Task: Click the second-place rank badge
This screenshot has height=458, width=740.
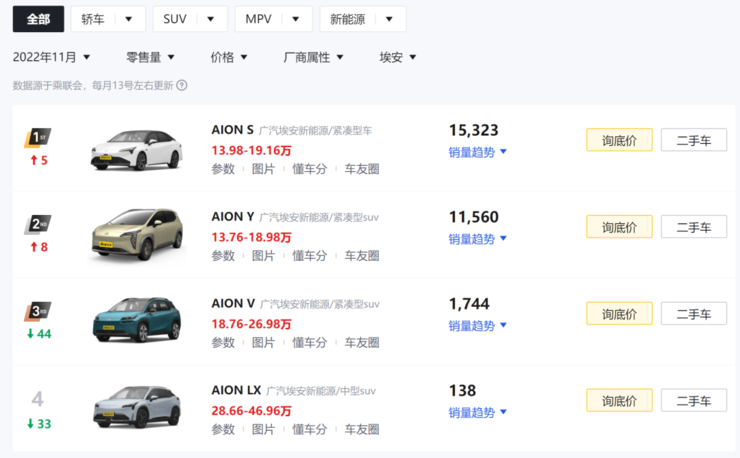Action: [x=38, y=224]
